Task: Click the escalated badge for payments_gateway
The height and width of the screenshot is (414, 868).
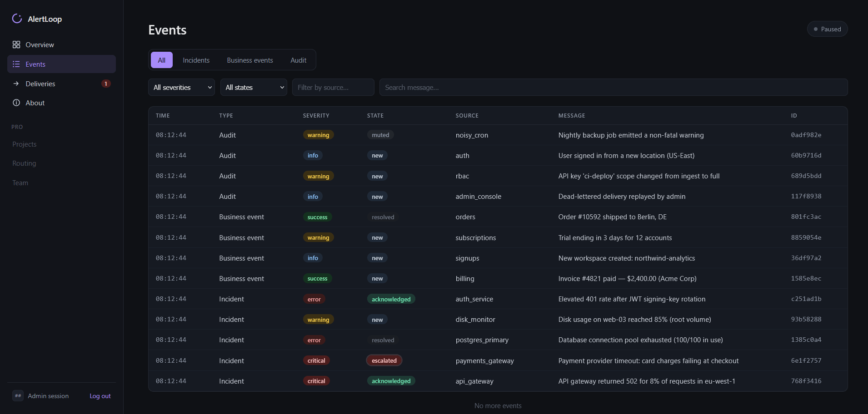Action: click(x=384, y=360)
